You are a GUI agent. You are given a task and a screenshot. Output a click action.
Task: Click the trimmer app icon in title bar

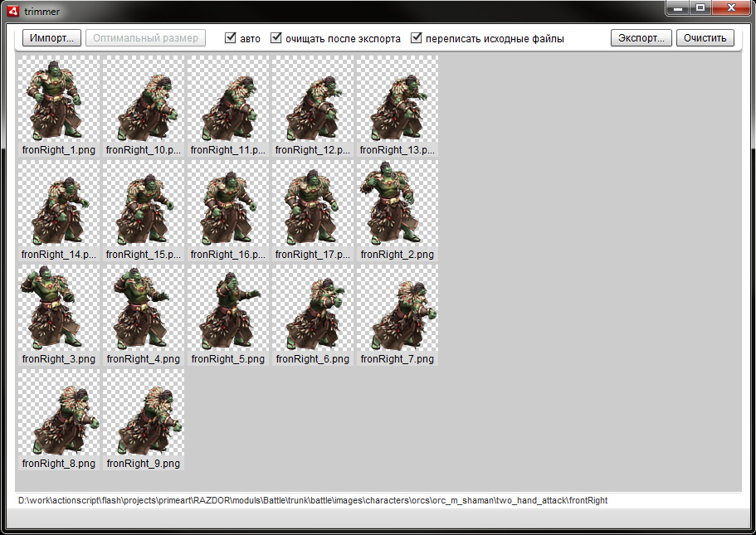(x=13, y=11)
